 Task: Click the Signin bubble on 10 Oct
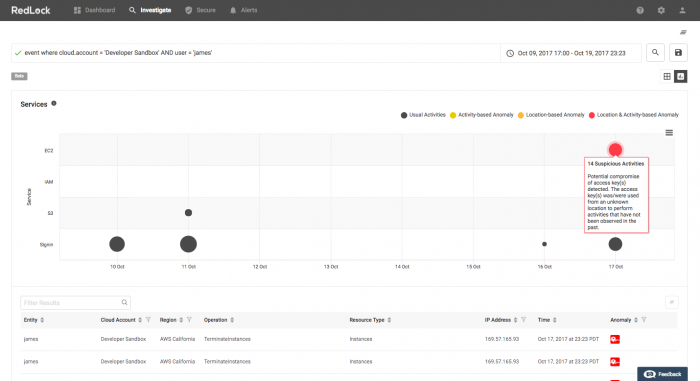pos(117,244)
